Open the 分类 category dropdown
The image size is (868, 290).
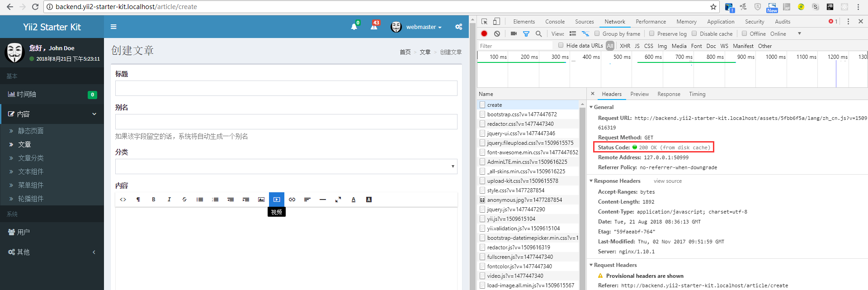(286, 166)
